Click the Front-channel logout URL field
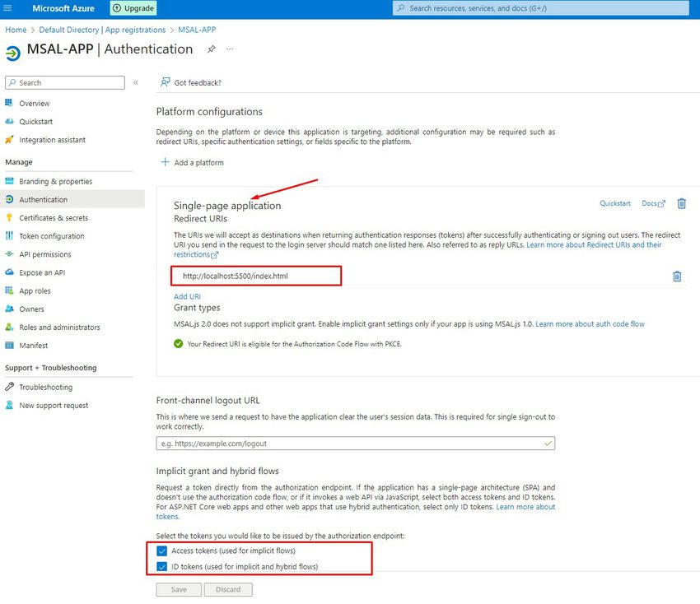 (x=356, y=444)
